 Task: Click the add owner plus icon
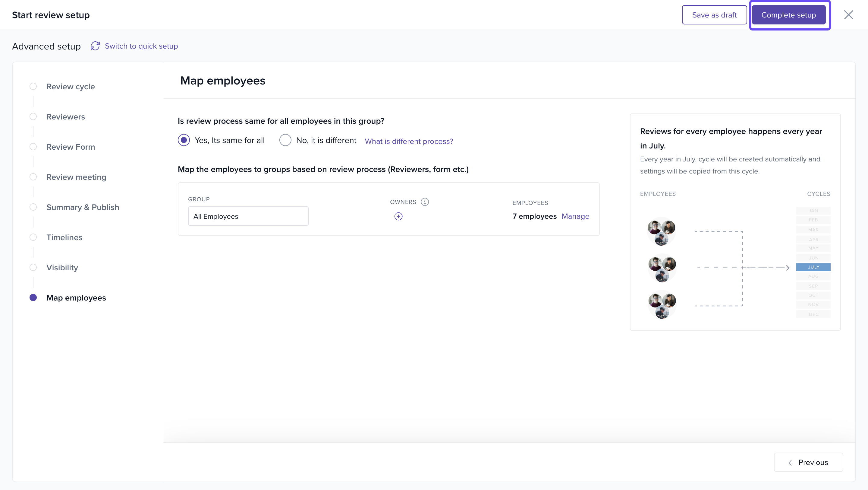point(398,216)
